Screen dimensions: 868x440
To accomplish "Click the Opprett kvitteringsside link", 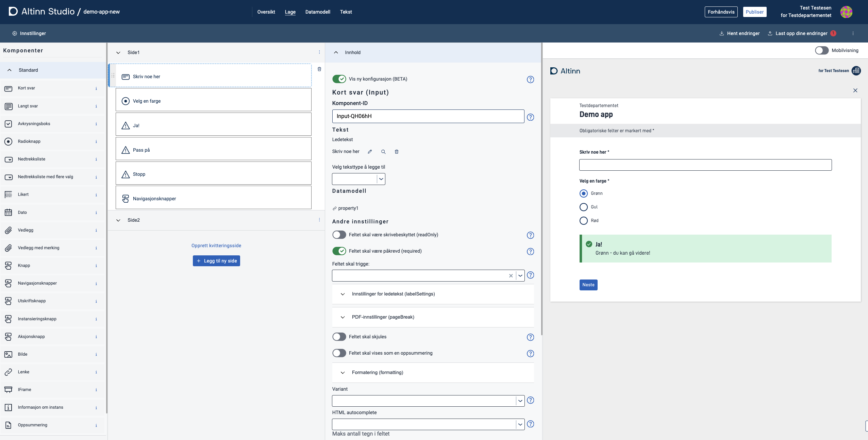I will tap(216, 246).
